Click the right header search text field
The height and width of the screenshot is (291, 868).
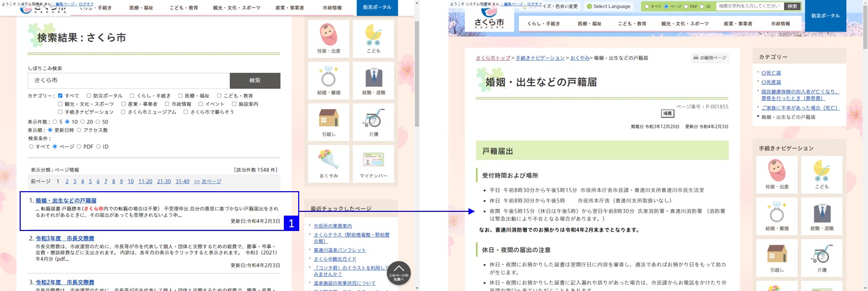point(750,6)
